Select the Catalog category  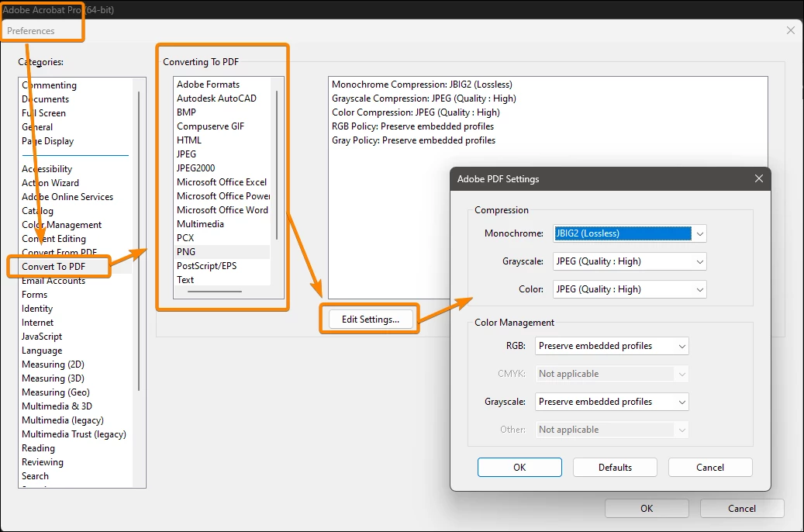pyautogui.click(x=37, y=211)
